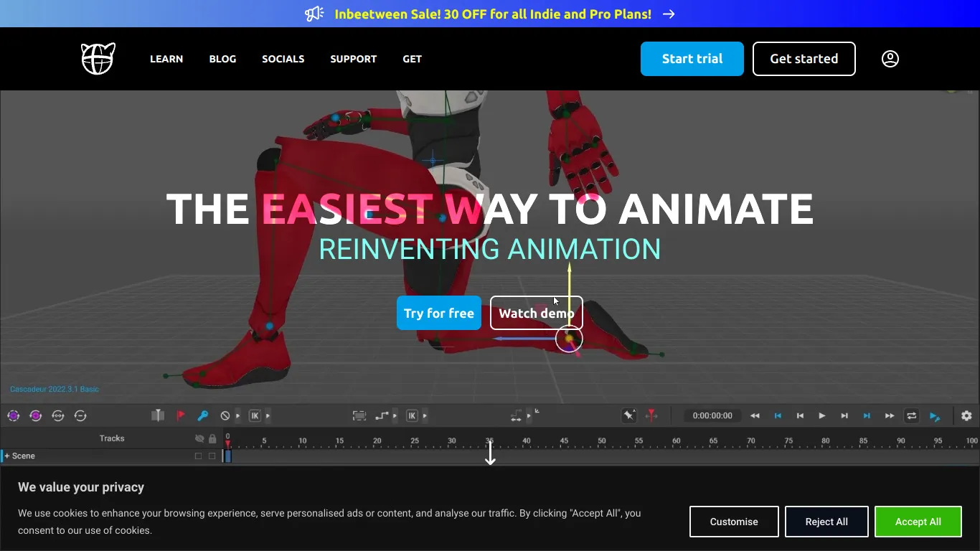This screenshot has width=980, height=551.
Task: Click the crossed-circle prohibit icon
Action: [x=225, y=415]
